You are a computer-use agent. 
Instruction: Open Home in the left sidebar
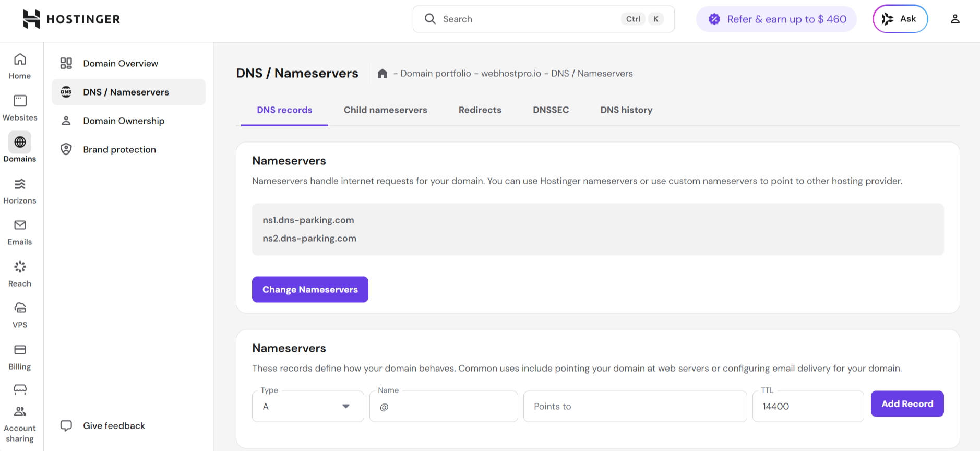20,66
